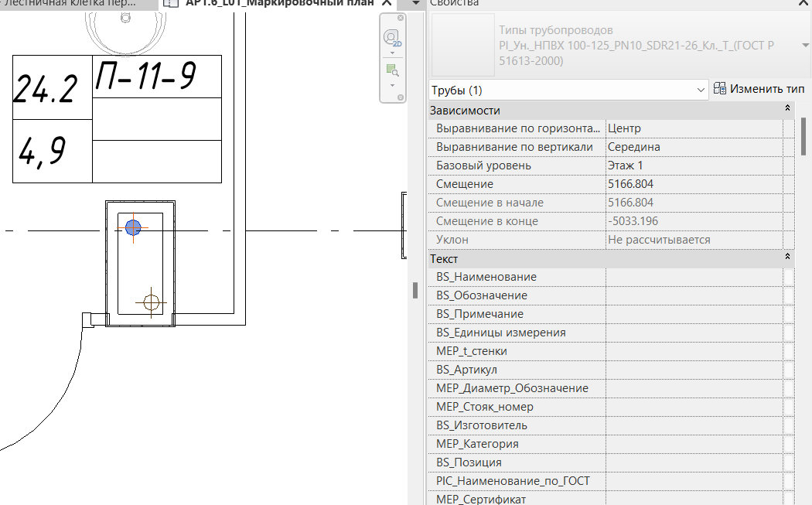Edit the Выравнивание по горизонтали value Центр
The image size is (812, 505).
point(694,128)
